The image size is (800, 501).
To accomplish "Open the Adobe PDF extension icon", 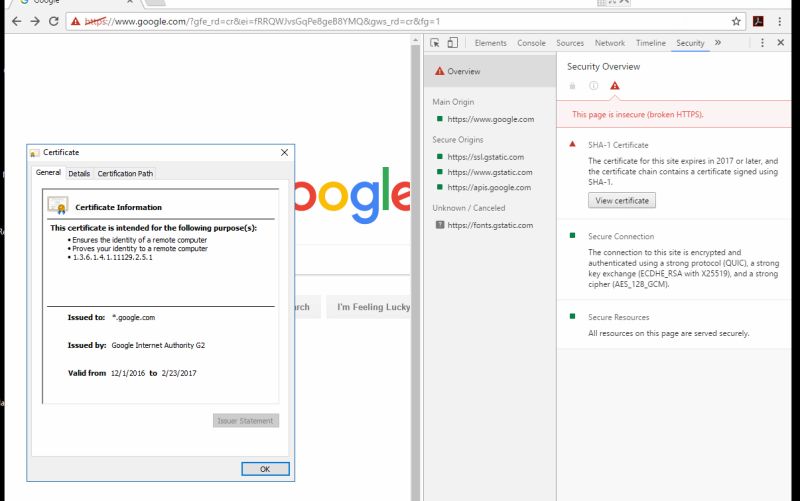I will [x=758, y=21].
